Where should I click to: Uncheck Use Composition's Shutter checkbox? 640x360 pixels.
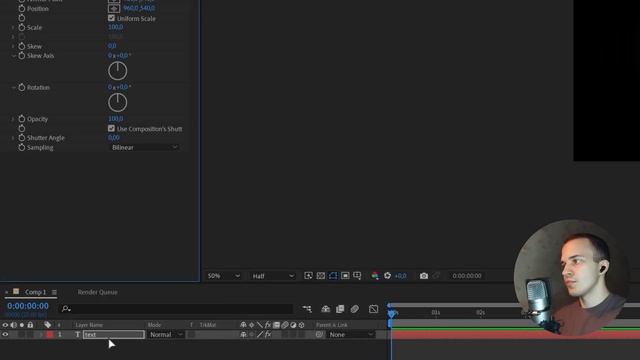tap(111, 129)
